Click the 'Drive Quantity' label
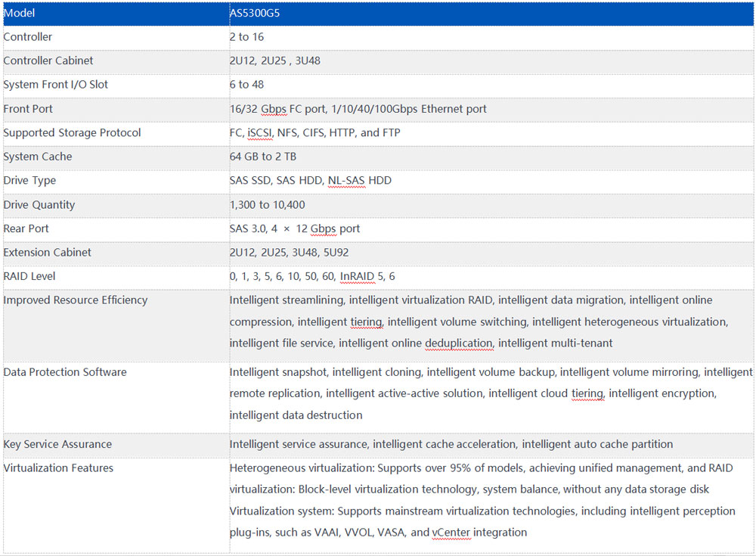 (39, 205)
